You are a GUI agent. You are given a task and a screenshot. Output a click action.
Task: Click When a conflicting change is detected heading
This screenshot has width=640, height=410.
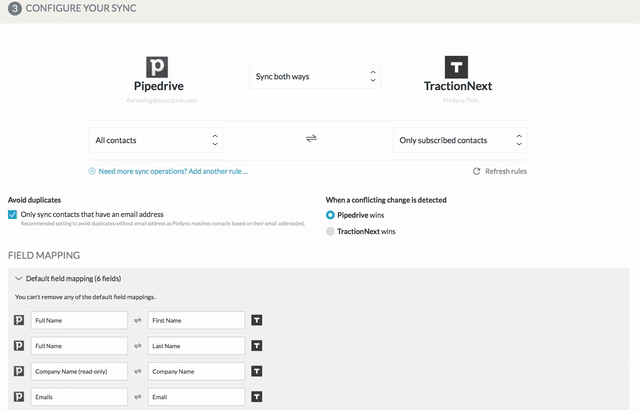(x=386, y=200)
